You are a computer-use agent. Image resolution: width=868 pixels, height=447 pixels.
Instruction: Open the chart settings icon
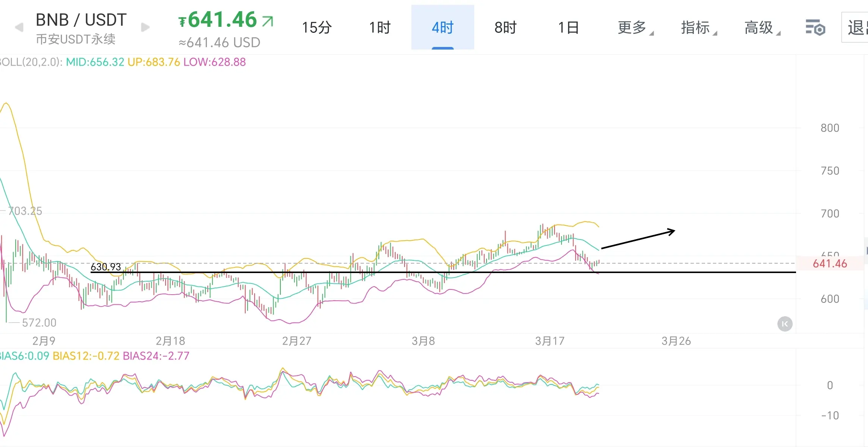pyautogui.click(x=815, y=28)
